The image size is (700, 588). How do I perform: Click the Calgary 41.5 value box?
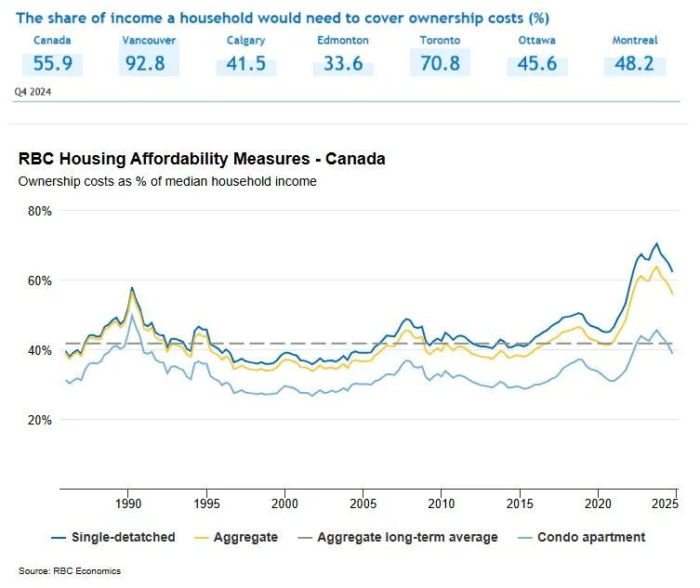pos(245,64)
